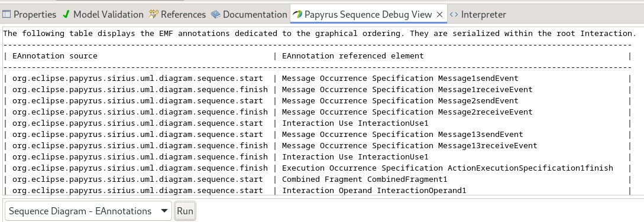Click the dropdown arrow beside EAnnotations
Image resolution: width=644 pixels, height=222 pixels.
tap(164, 211)
